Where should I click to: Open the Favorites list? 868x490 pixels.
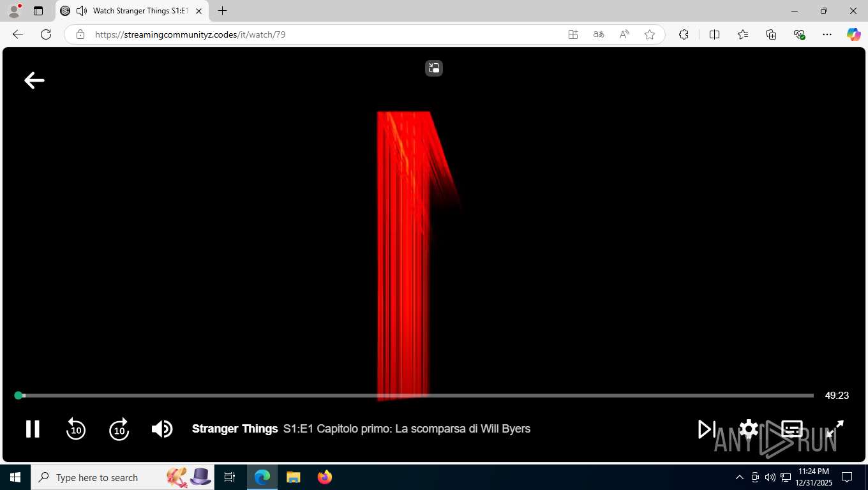743,34
